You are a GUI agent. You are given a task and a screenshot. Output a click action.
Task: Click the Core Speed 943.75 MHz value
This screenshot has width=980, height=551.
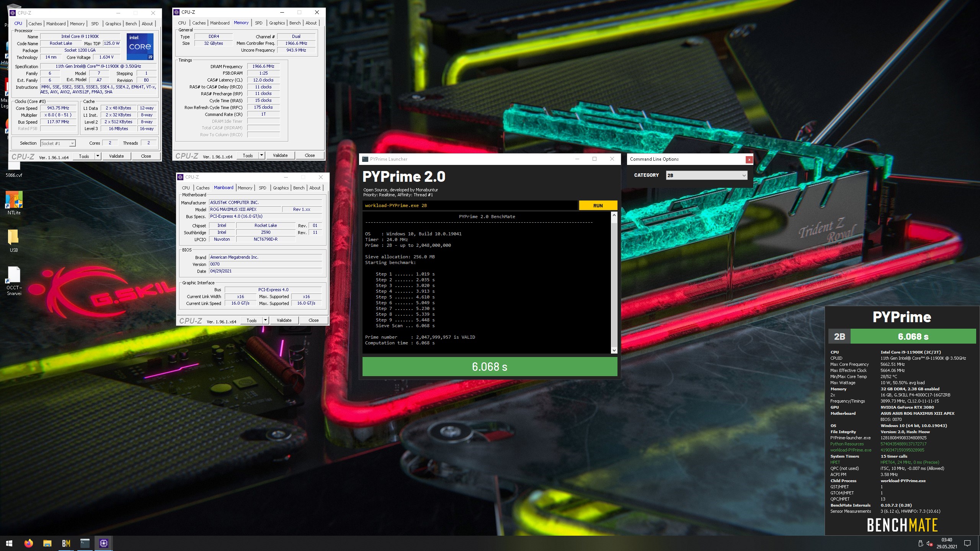click(58, 108)
